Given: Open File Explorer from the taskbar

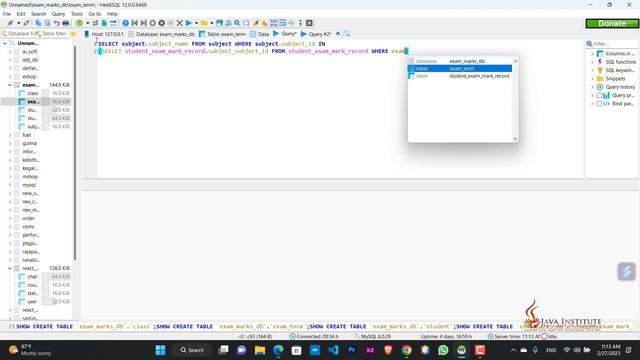Looking at the screenshot, I should 260,350.
